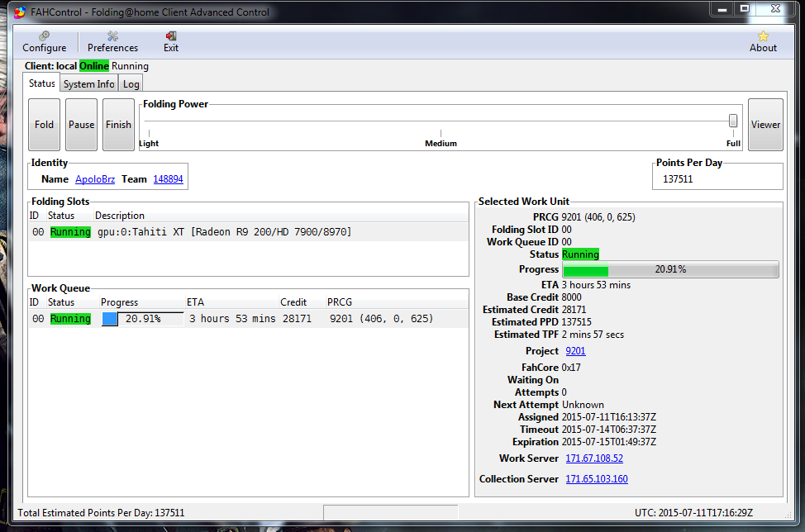Click the Finish button

[118, 125]
